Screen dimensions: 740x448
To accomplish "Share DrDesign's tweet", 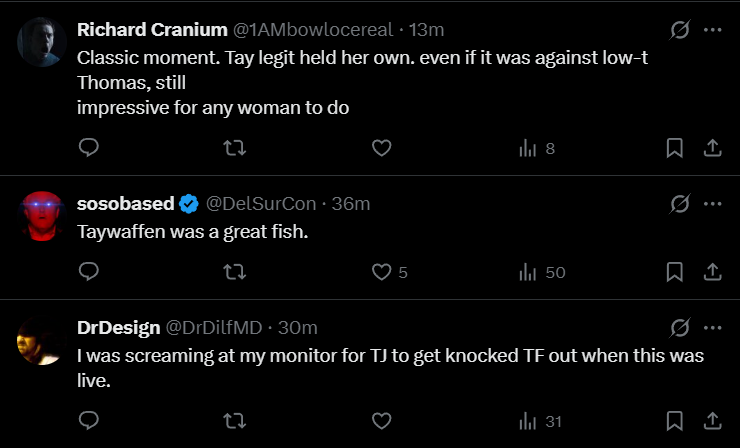I will point(713,421).
